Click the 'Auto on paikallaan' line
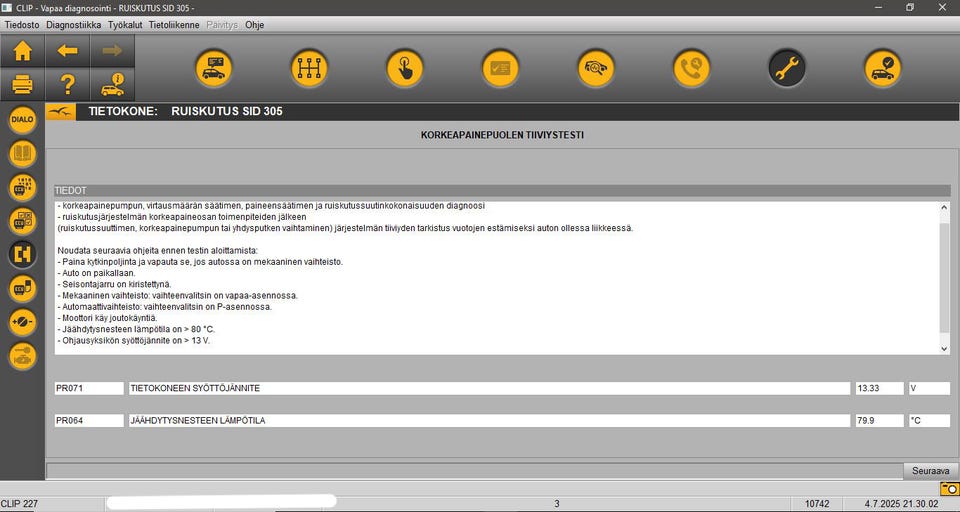 click(x=96, y=273)
